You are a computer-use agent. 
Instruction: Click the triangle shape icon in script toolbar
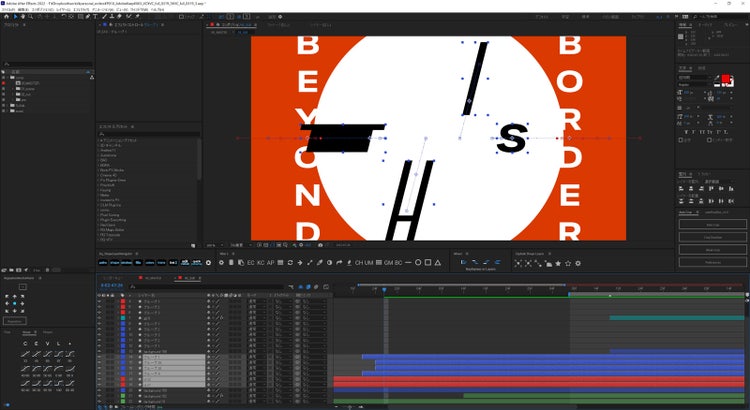(x=438, y=263)
